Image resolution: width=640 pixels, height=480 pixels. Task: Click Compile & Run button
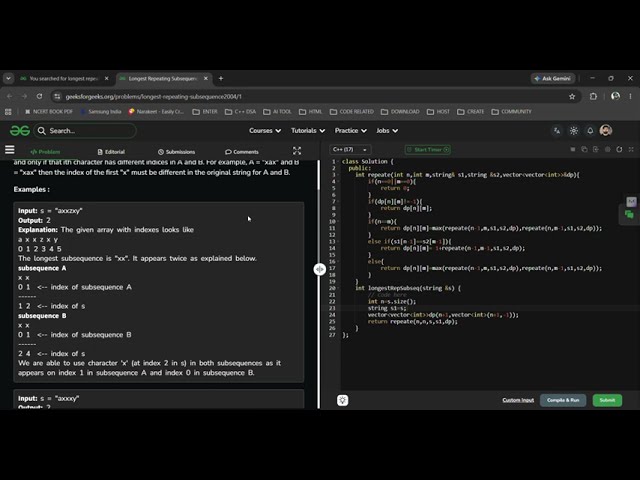(563, 400)
